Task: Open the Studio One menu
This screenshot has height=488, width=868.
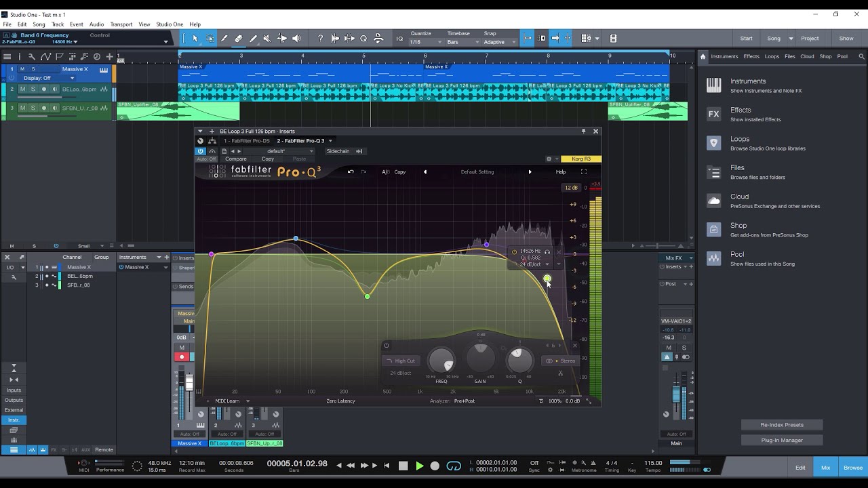Action: (x=170, y=24)
